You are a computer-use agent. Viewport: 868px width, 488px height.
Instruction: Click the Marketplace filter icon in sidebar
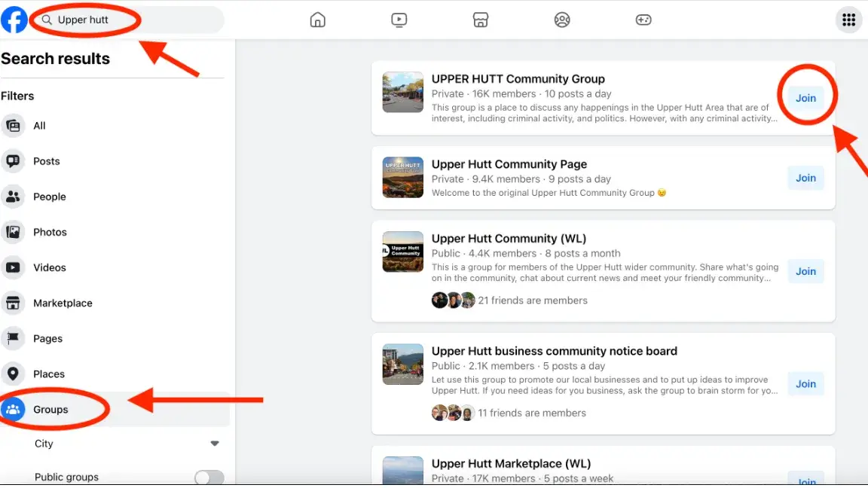click(13, 303)
